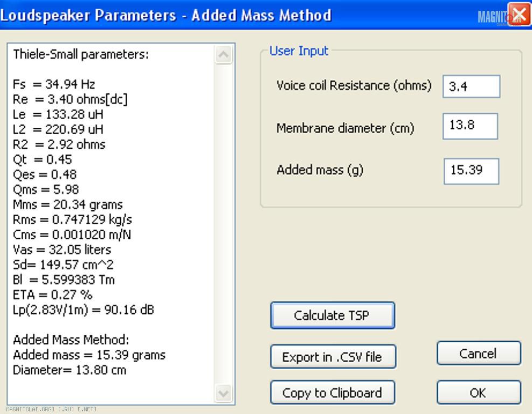Cancel the dialog
This screenshot has height=414, width=532.
478,354
